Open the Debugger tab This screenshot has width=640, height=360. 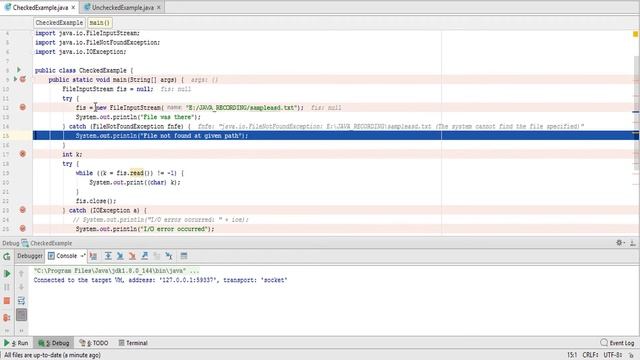click(30, 256)
